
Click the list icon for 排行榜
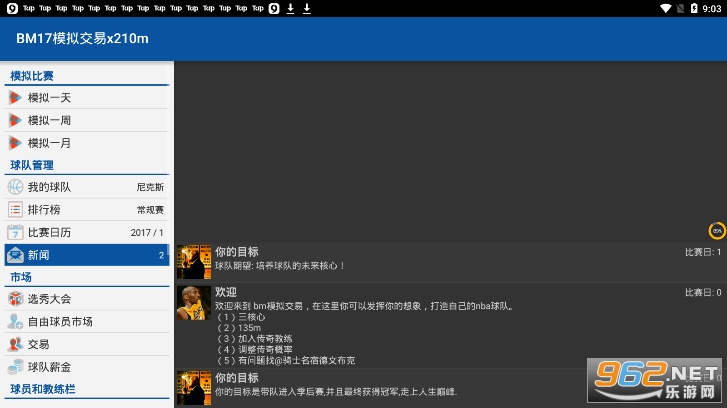tap(15, 209)
